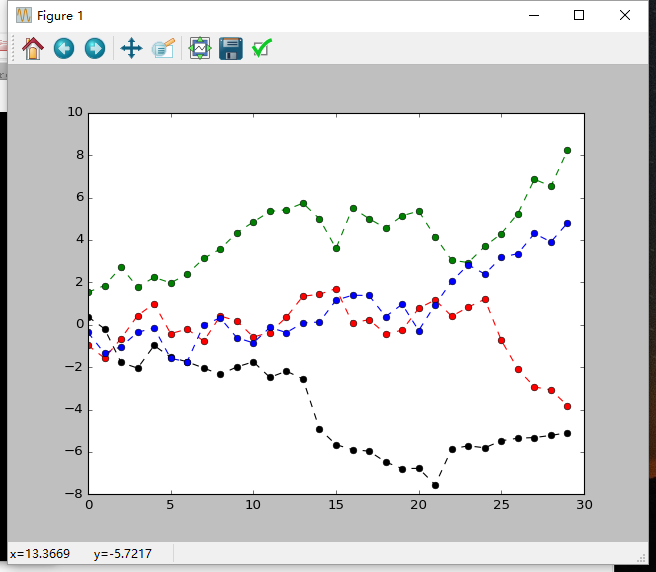Open figure options with the green checkmark
The width and height of the screenshot is (656, 572).
pos(262,49)
